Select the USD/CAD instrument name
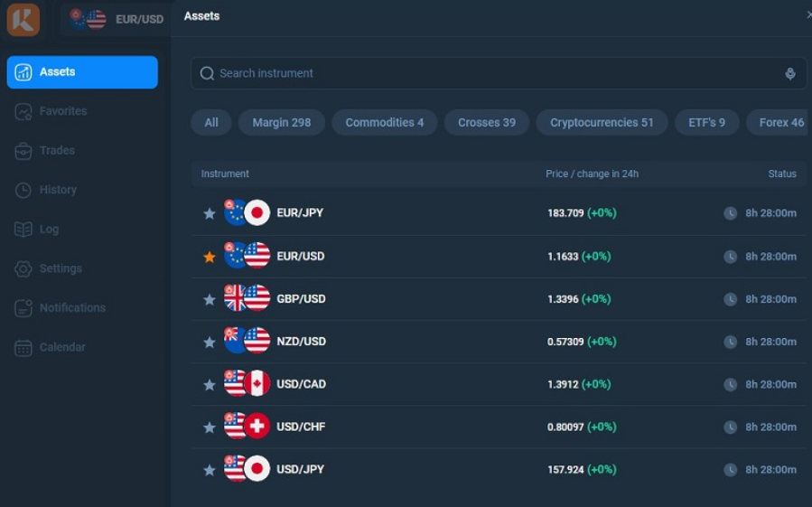The width and height of the screenshot is (812, 507). coord(302,384)
